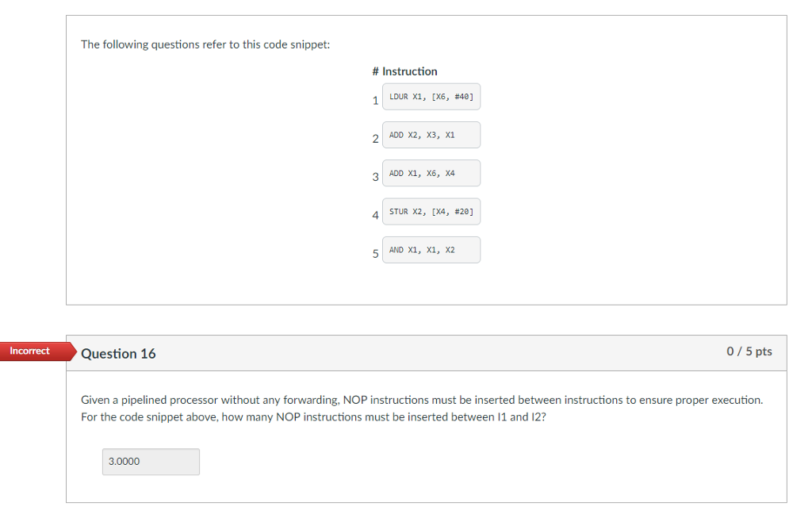This screenshot has height=518, width=812.
Task: Click the 'following questions refer to' intro text
Action: [x=165, y=44]
